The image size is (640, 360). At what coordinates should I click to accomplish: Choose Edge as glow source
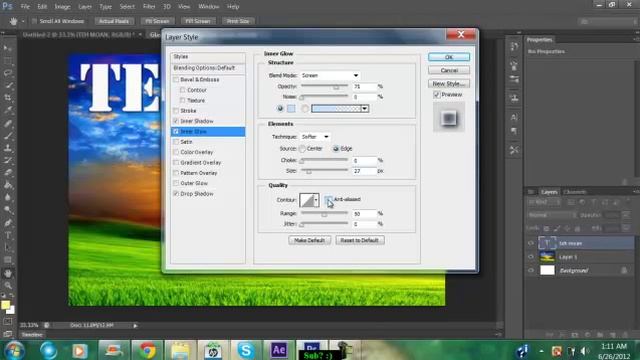pyautogui.click(x=336, y=149)
